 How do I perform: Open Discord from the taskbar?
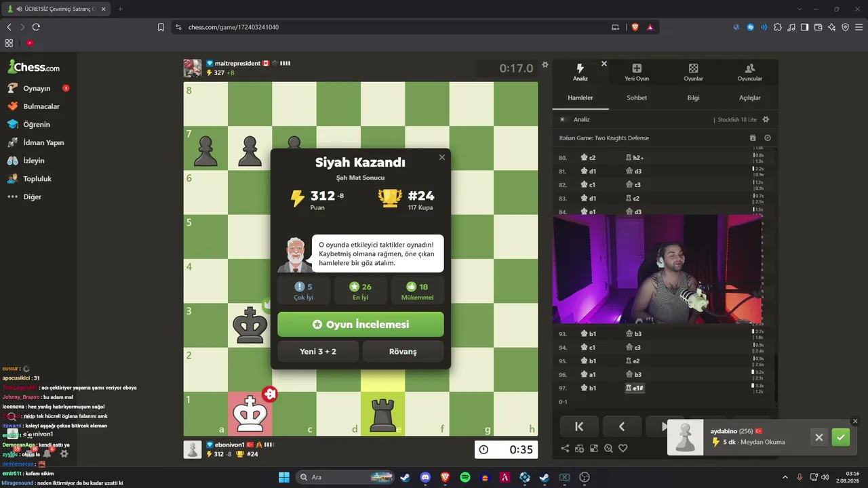[425, 477]
